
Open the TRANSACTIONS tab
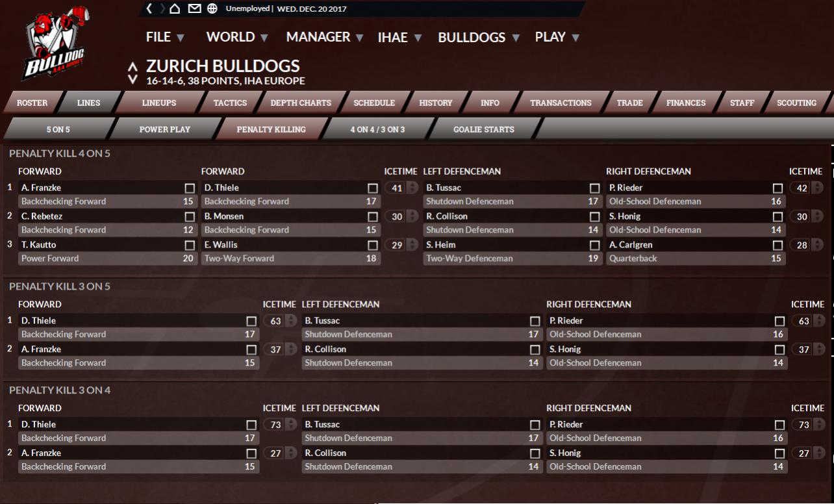coord(561,103)
